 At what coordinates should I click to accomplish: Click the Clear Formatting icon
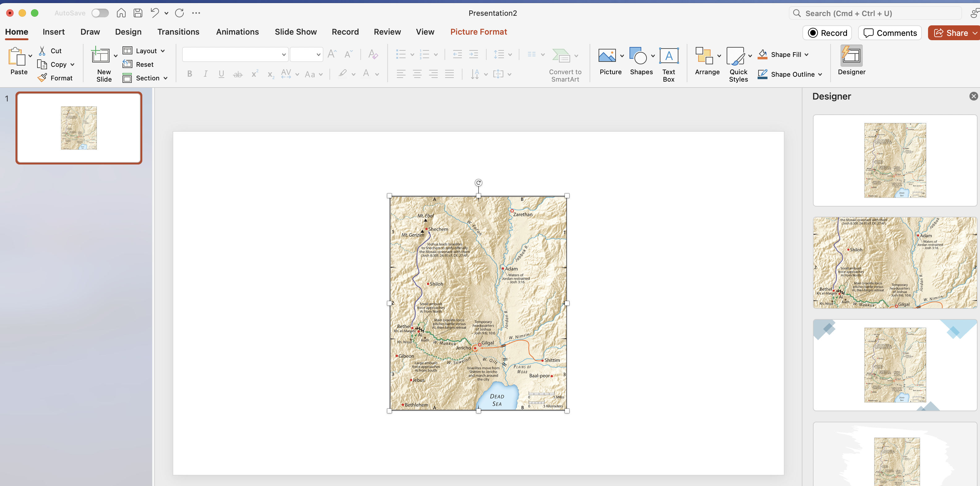coord(373,54)
